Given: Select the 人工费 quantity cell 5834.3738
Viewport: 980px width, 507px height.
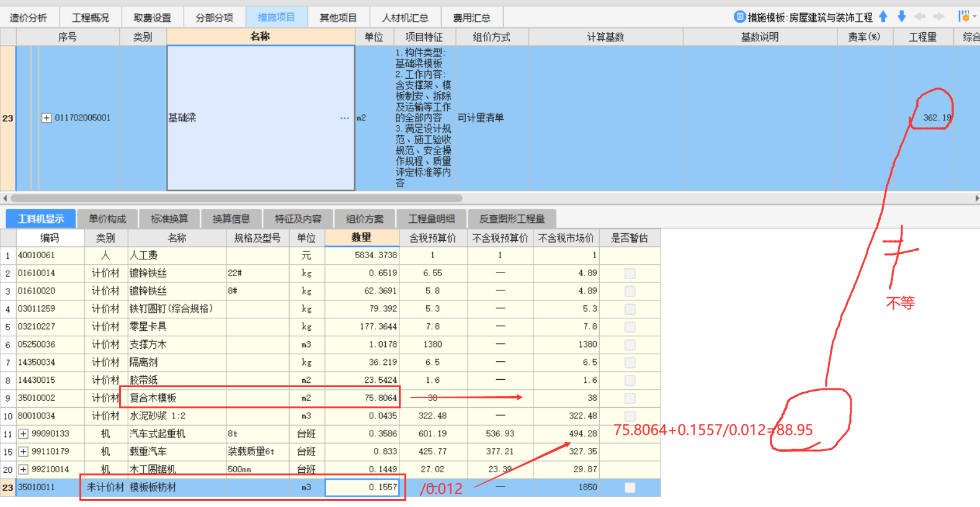Looking at the screenshot, I should 362,255.
